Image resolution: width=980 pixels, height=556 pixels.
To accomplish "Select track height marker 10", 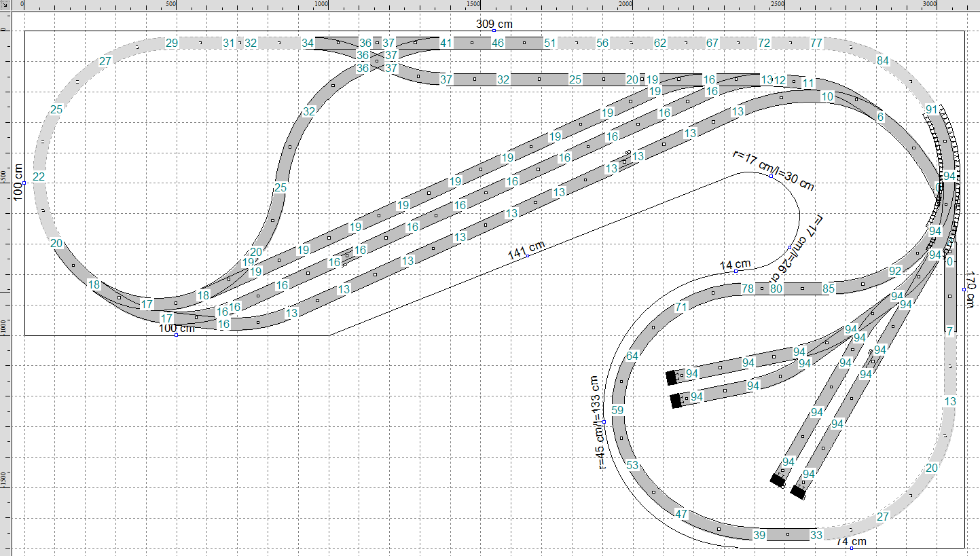I will tap(827, 97).
